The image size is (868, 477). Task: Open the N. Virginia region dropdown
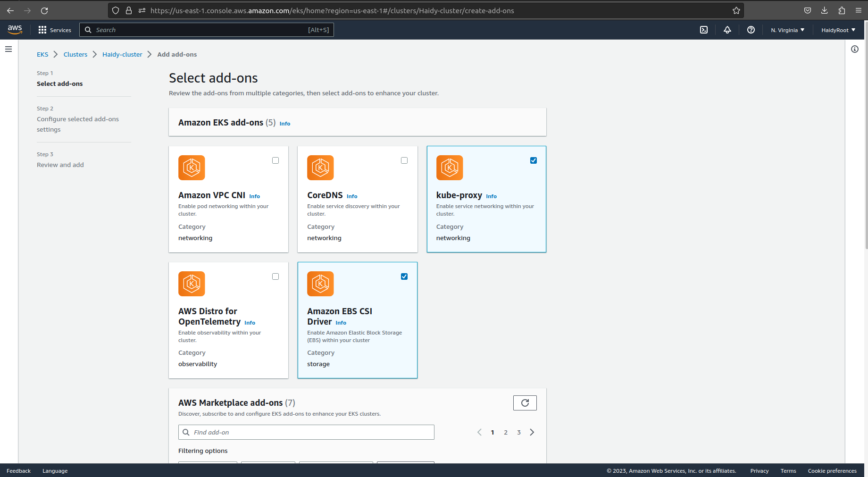(x=788, y=30)
